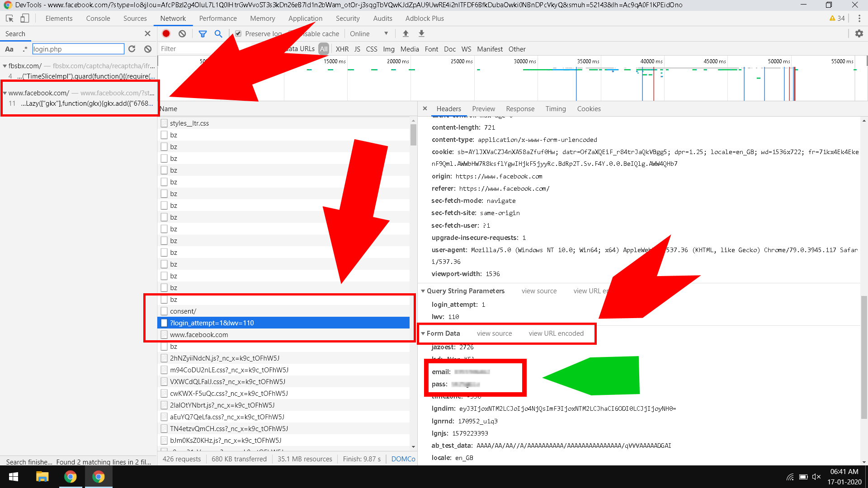Viewport: 868px width, 488px height.
Task: Open the Response tab for the request
Action: [x=520, y=109]
